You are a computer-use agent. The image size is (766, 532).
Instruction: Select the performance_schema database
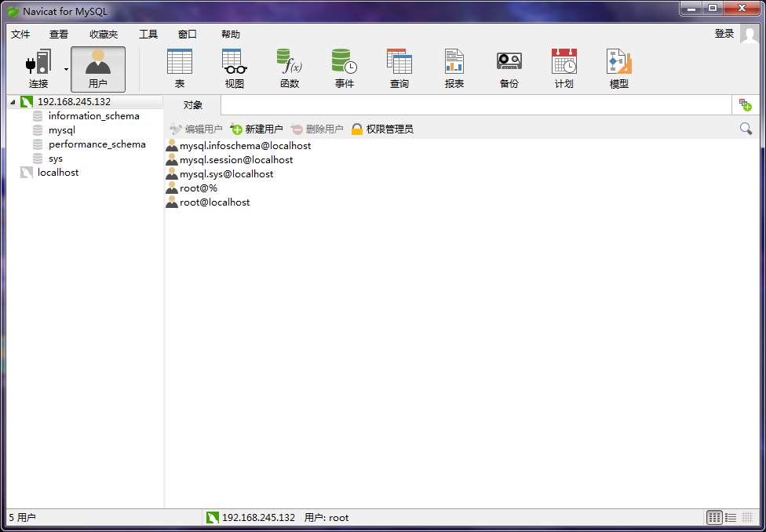pyautogui.click(x=97, y=144)
